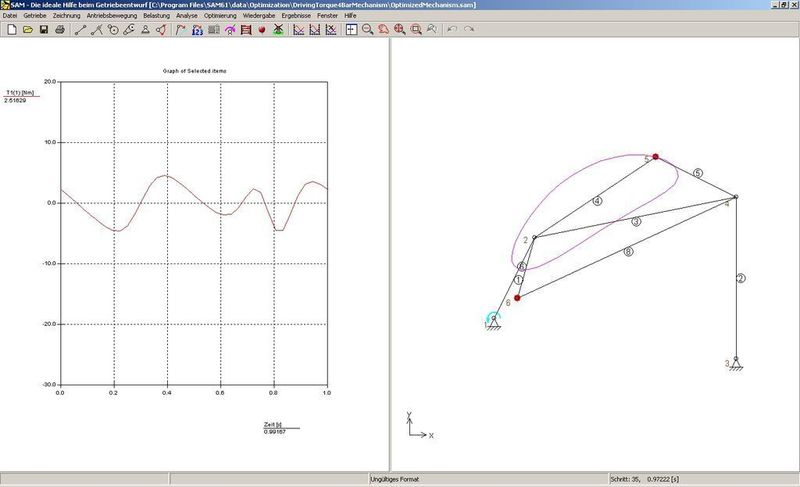Select element label 8 in the mechanism
800x487 pixels.
[x=629, y=251]
